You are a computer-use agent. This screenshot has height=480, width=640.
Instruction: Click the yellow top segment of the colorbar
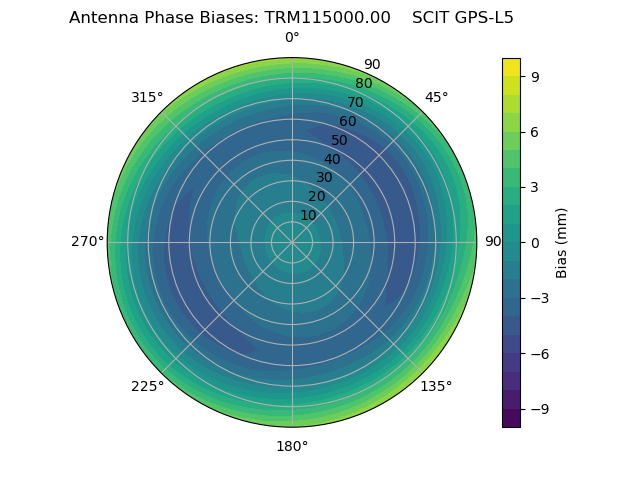pyautogui.click(x=511, y=68)
